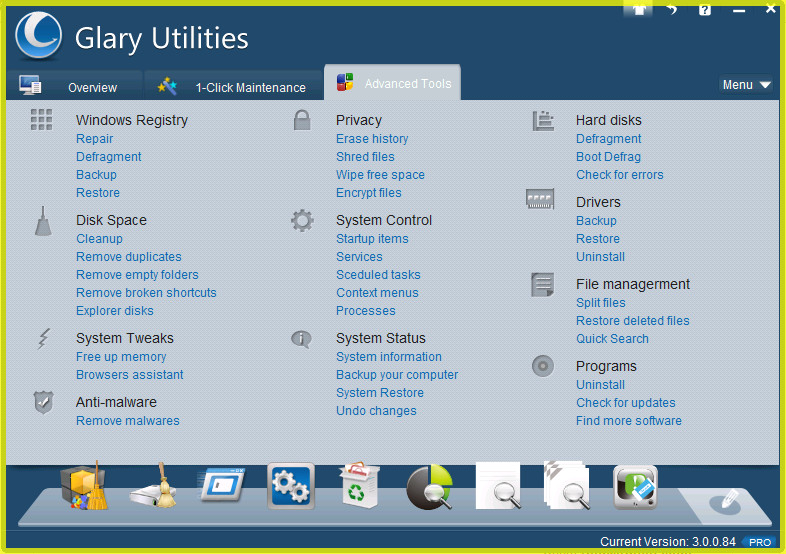Image resolution: width=786 pixels, height=554 pixels.
Task: Click the Drivers memory chip icon
Action: (540, 199)
